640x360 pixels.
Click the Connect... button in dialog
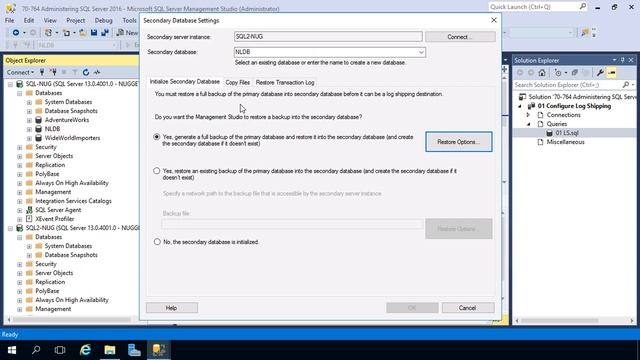click(x=460, y=37)
